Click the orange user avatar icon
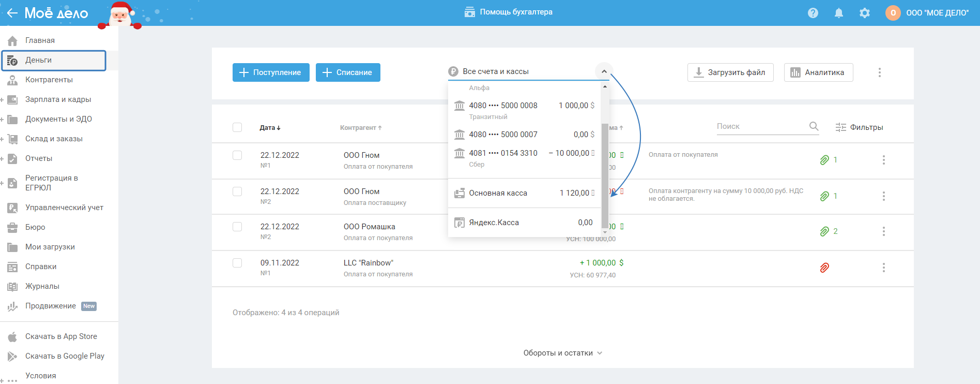980x384 pixels. 893,13
